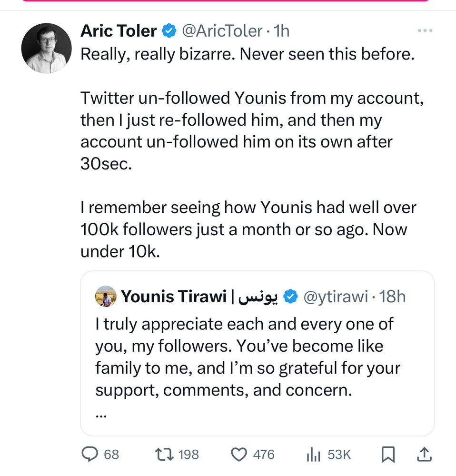The image size is (456, 476).
Task: Open the @AricToler handle link
Action: coord(222,31)
